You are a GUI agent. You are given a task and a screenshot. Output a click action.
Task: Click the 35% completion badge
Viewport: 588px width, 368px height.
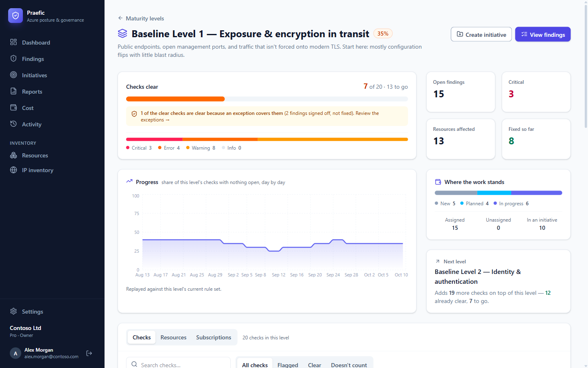383,34
